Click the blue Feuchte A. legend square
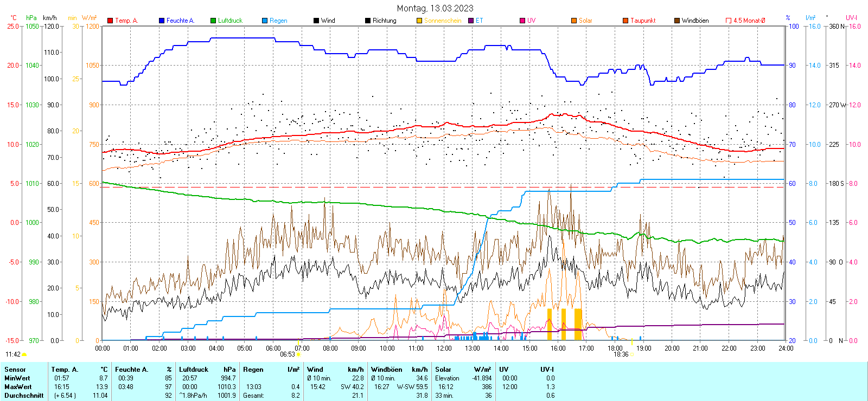This screenshot has width=868, height=401. [162, 21]
